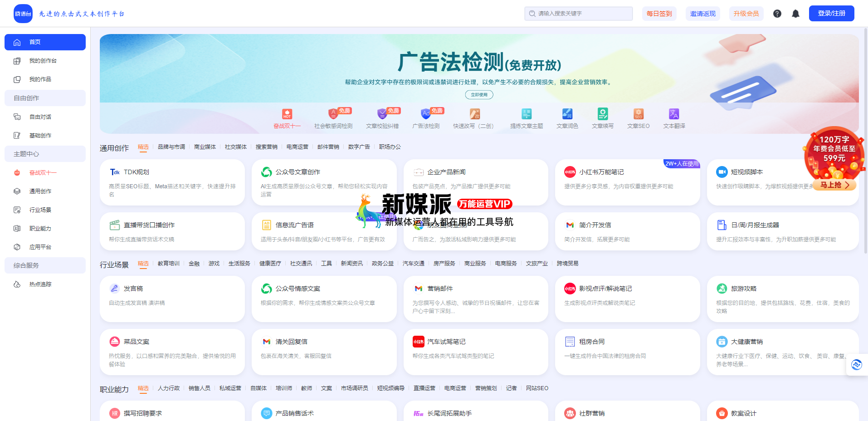Open 撰写招聘要求 card
This screenshot has width=868, height=421.
(x=172, y=411)
